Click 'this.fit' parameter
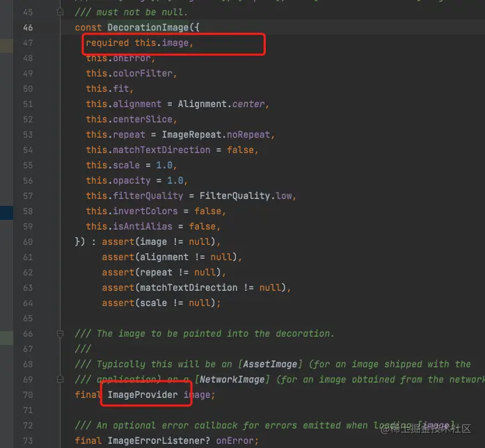This screenshot has height=448, width=485. coord(108,89)
